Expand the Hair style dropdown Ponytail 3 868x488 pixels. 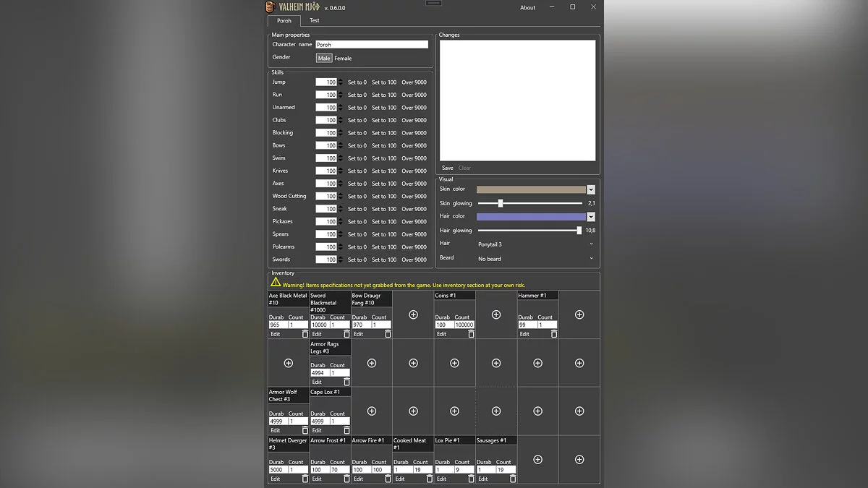591,244
